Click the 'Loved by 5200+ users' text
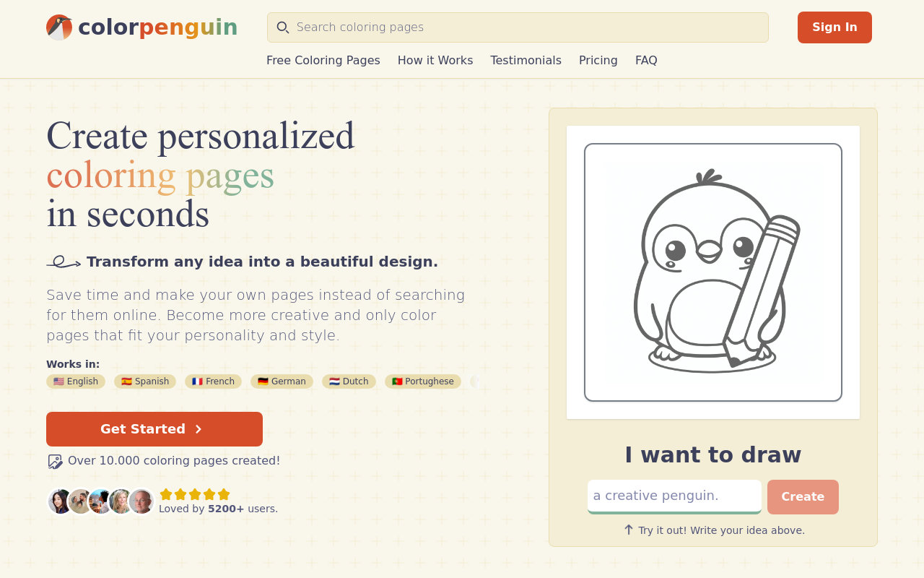The height and width of the screenshot is (578, 924). (219, 509)
